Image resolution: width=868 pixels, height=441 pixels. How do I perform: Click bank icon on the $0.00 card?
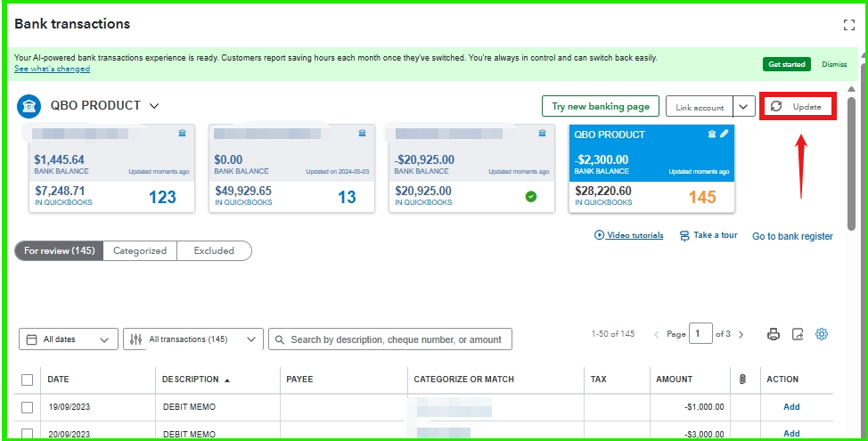(x=362, y=133)
